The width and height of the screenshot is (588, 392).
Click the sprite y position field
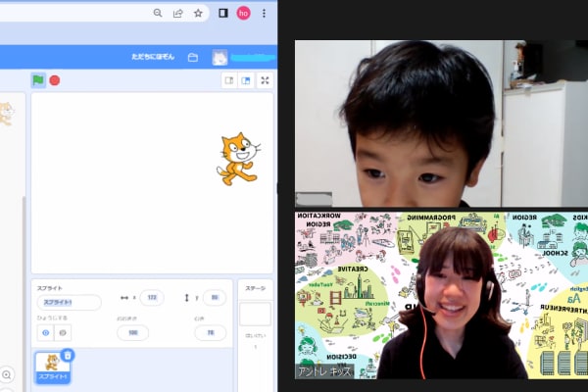pyautogui.click(x=214, y=298)
